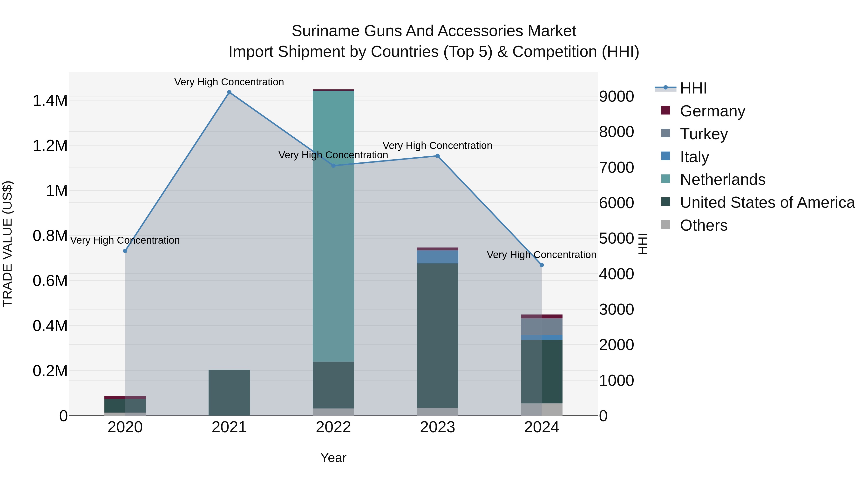
Task: Click the 9000 HHI axis tick label
Action: coord(616,96)
